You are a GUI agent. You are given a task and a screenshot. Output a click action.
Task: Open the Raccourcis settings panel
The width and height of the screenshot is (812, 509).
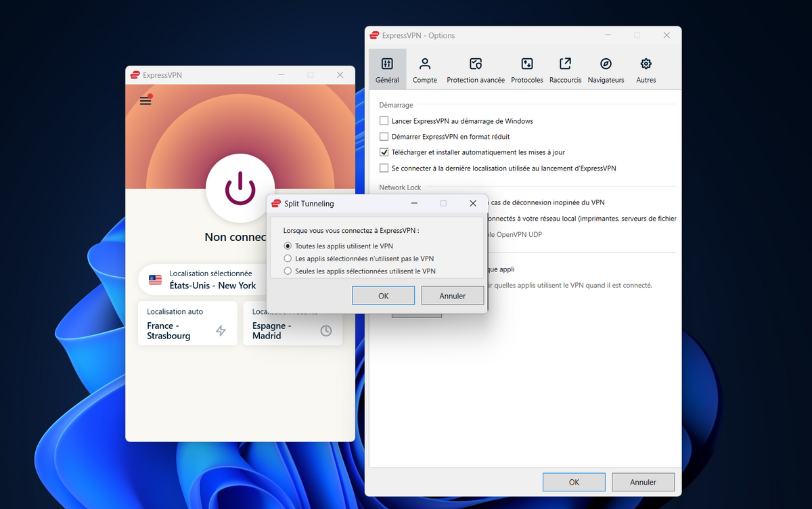[565, 68]
